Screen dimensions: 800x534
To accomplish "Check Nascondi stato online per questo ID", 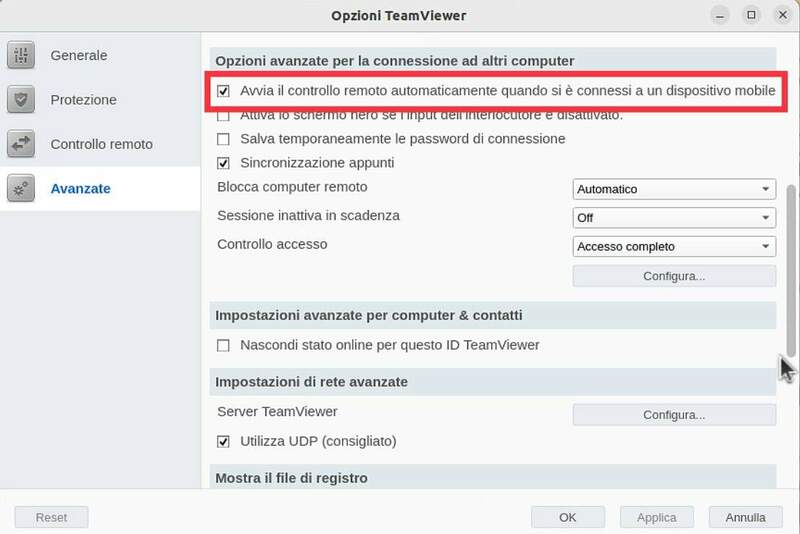I will point(223,345).
